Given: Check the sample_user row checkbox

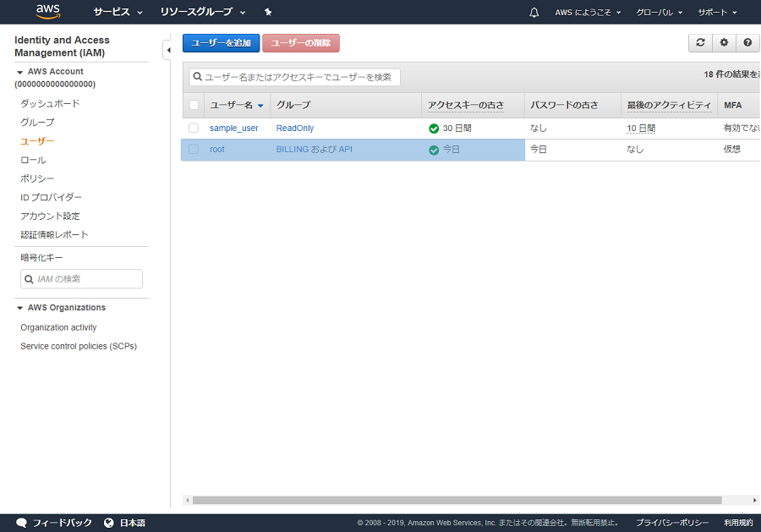Looking at the screenshot, I should pyautogui.click(x=194, y=129).
